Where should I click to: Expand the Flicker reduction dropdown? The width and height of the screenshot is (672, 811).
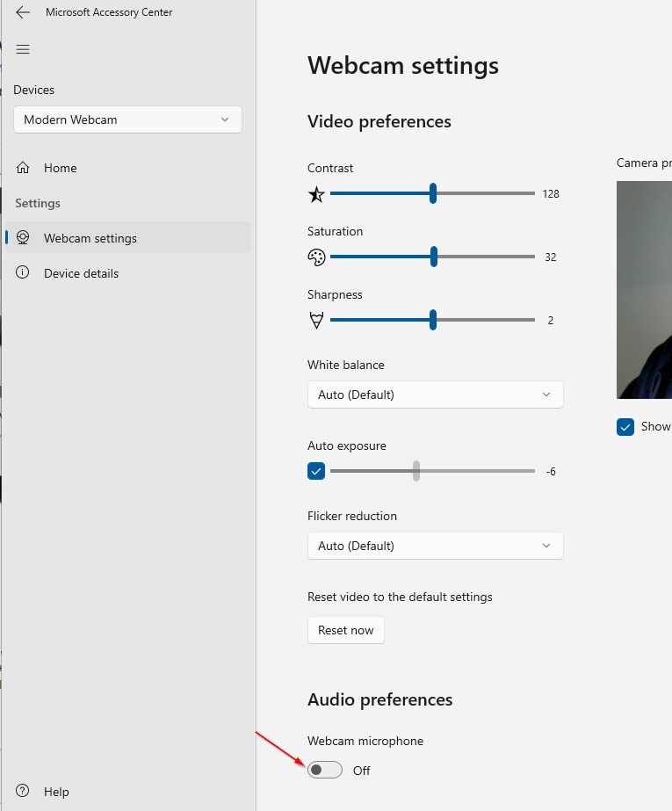point(435,546)
